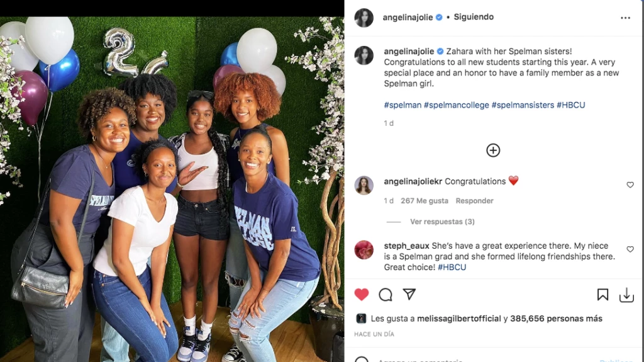Save post with bookmark icon

click(602, 295)
